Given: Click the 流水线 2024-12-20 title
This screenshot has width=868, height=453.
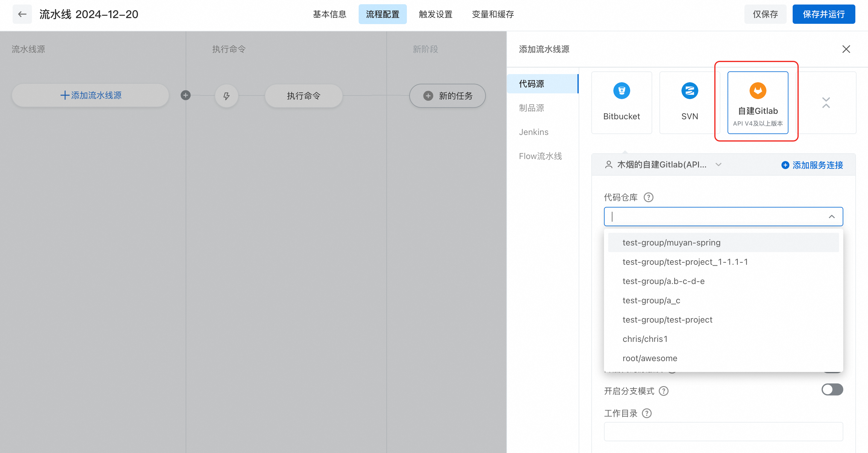Looking at the screenshot, I should (x=89, y=14).
